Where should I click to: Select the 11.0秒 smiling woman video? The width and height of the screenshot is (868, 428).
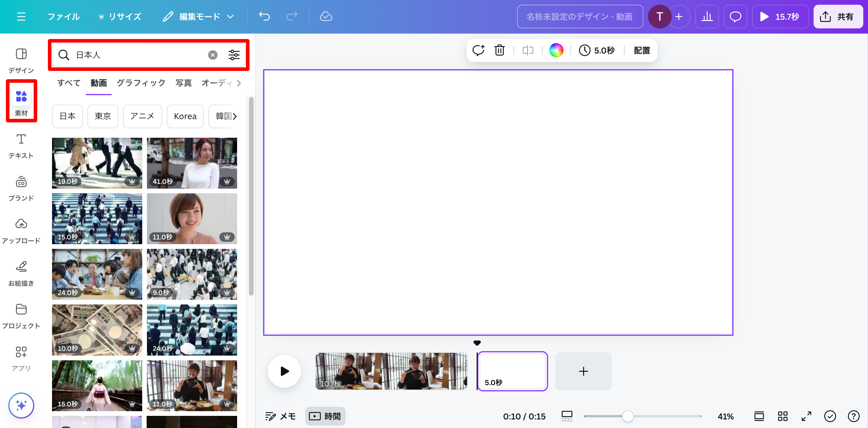(192, 218)
